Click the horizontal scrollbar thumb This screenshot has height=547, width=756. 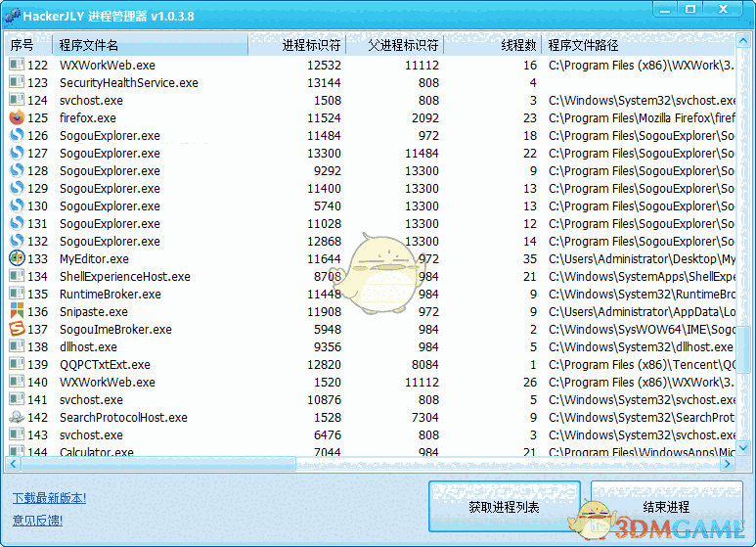pos(158,464)
